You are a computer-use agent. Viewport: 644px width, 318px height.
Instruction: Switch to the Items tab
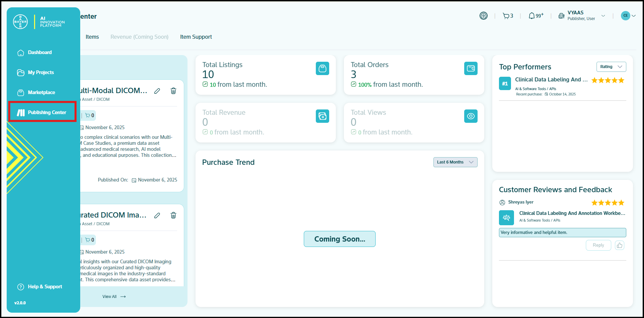point(92,37)
